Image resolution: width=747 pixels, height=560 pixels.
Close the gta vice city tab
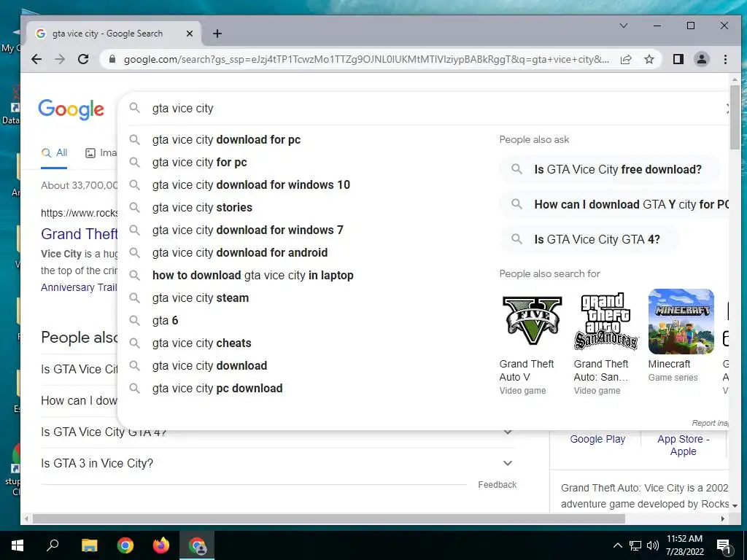[x=190, y=34]
